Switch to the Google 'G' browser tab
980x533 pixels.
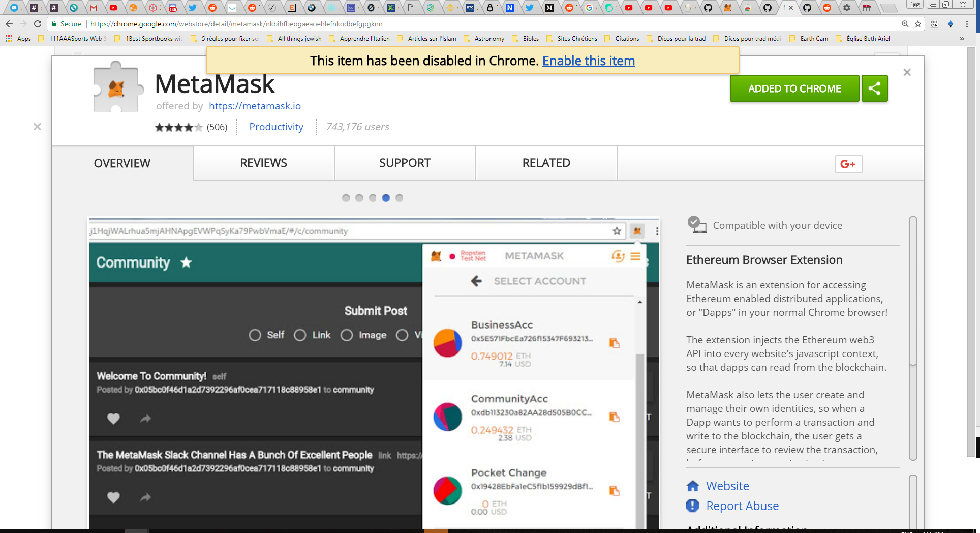(589, 7)
